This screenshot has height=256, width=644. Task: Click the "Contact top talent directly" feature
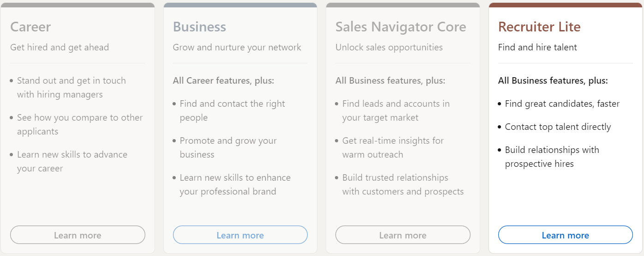click(x=558, y=127)
